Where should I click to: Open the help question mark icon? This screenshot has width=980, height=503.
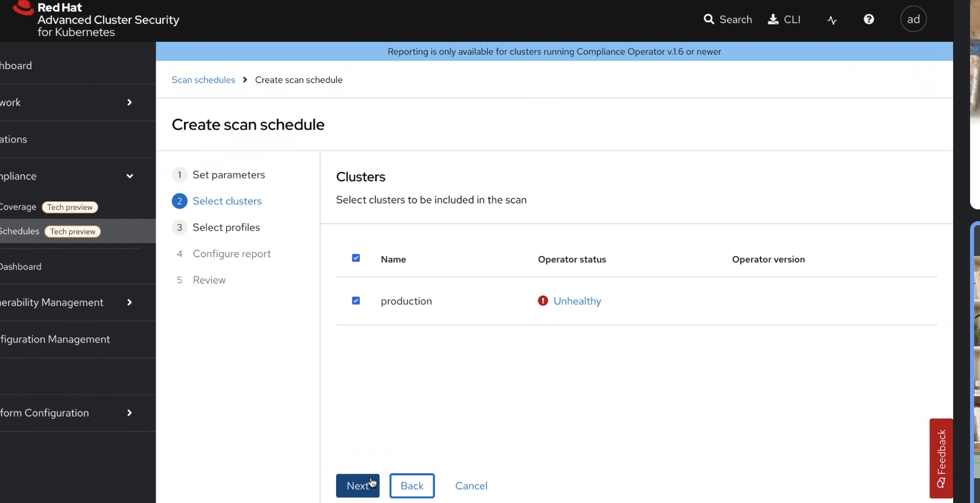868,19
